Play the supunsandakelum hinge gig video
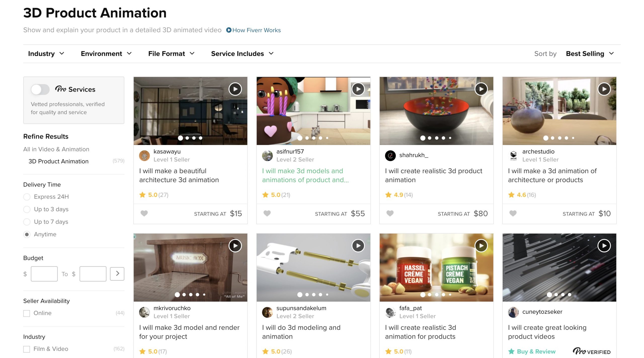The height and width of the screenshot is (358, 644). pos(358,245)
